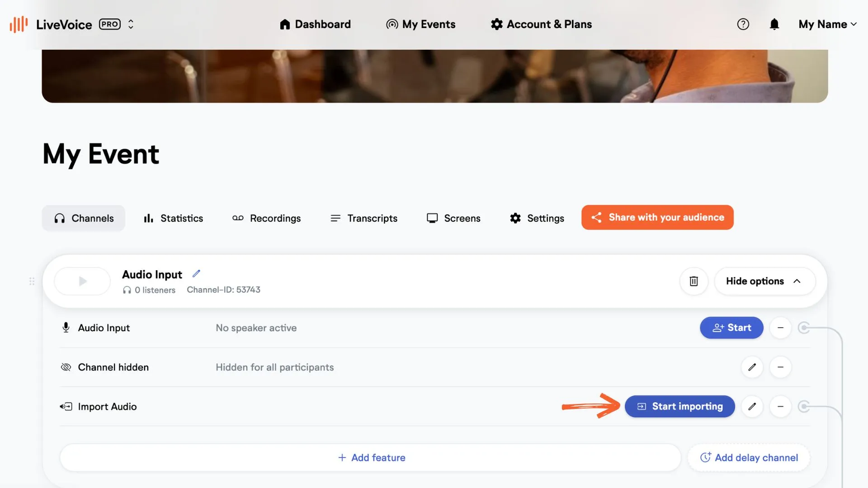Toggle the Audio Input routing connector node
Image resolution: width=868 pixels, height=488 pixels.
(804, 328)
